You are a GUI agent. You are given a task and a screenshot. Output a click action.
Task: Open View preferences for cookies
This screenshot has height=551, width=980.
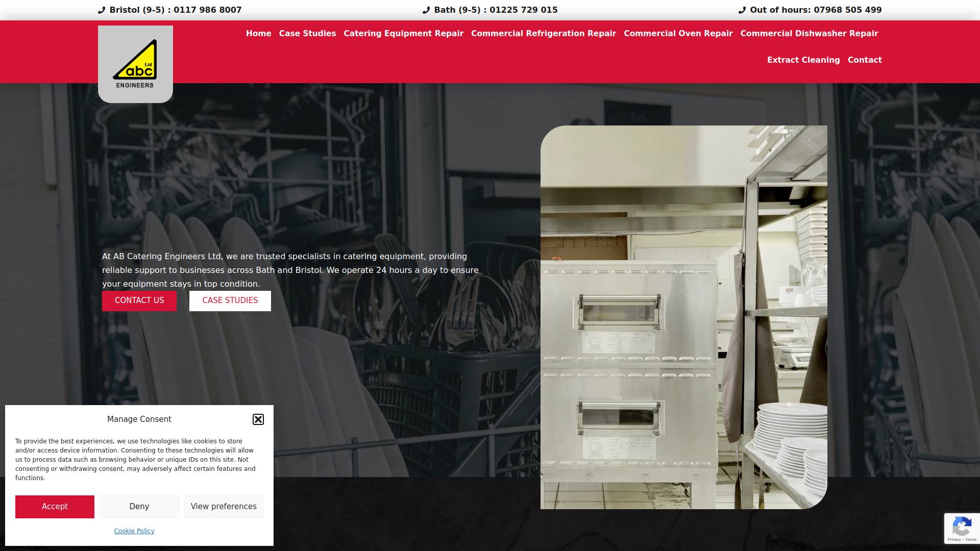[x=224, y=507]
